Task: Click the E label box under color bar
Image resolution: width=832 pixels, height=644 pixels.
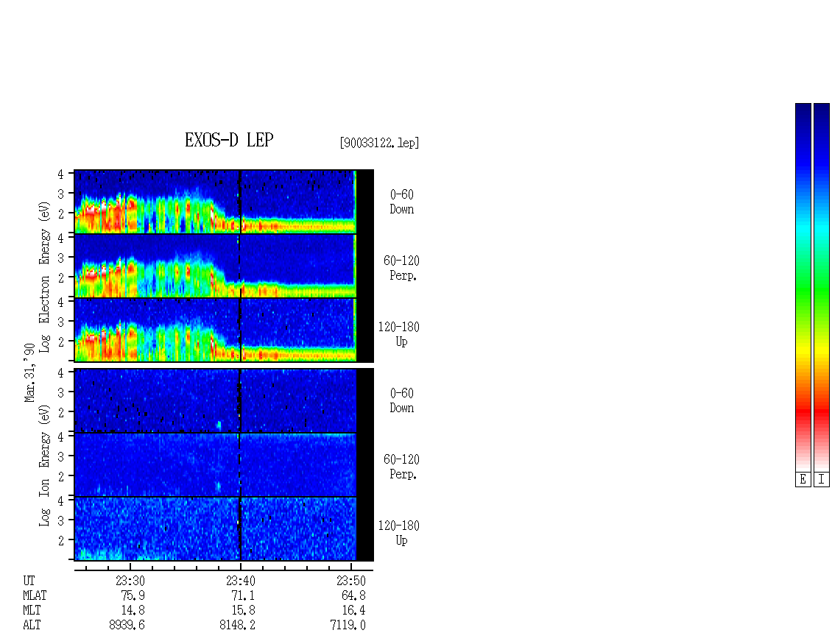Action: pos(803,480)
